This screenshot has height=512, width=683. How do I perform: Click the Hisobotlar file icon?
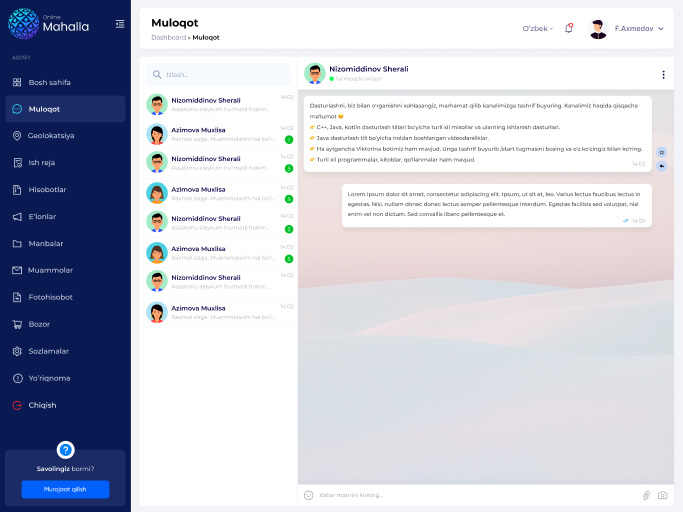pyautogui.click(x=17, y=190)
